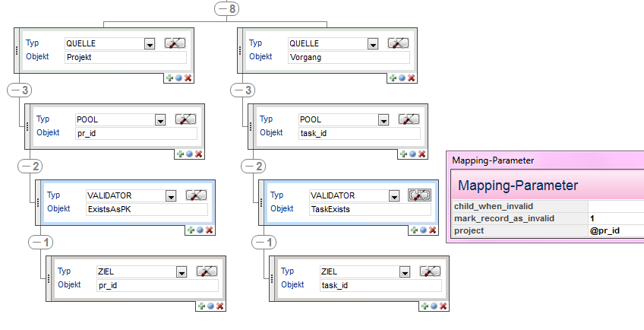Collapse branch 3 under Projekt node
The image size is (644, 330).
coord(19,90)
